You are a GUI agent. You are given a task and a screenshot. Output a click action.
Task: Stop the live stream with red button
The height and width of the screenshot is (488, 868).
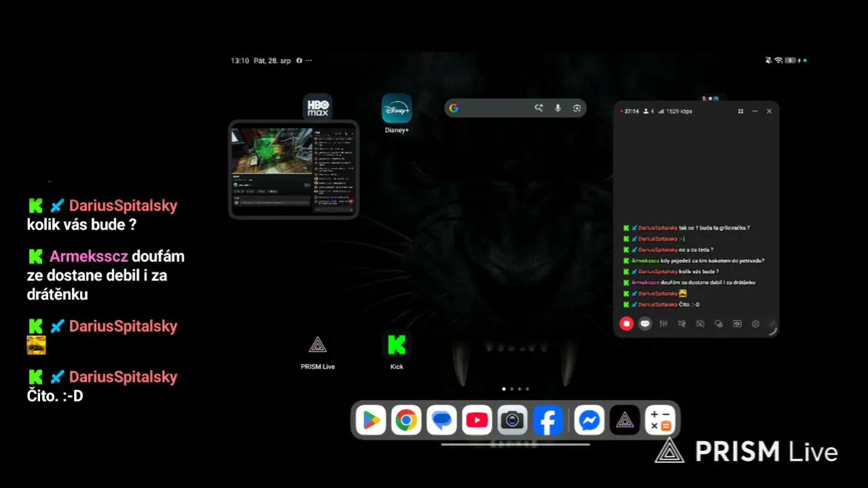[x=627, y=324]
